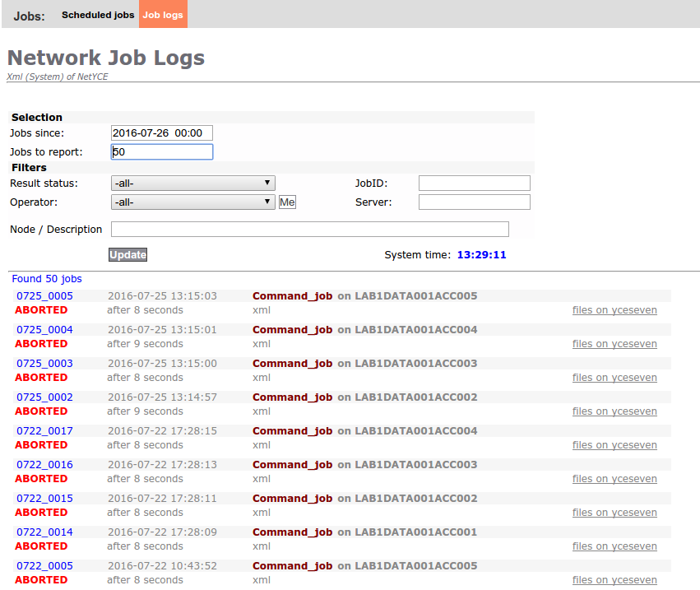This screenshot has width=700, height=590.
Task: View files on yceseven for LAB1DATA001ACC005
Action: coord(614,309)
